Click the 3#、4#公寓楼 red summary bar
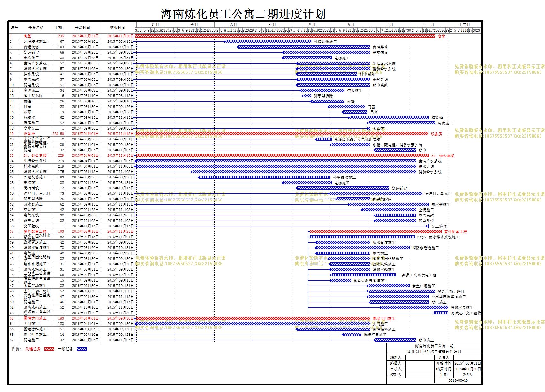This screenshot has width=545, height=392. pyautogui.click(x=282, y=155)
